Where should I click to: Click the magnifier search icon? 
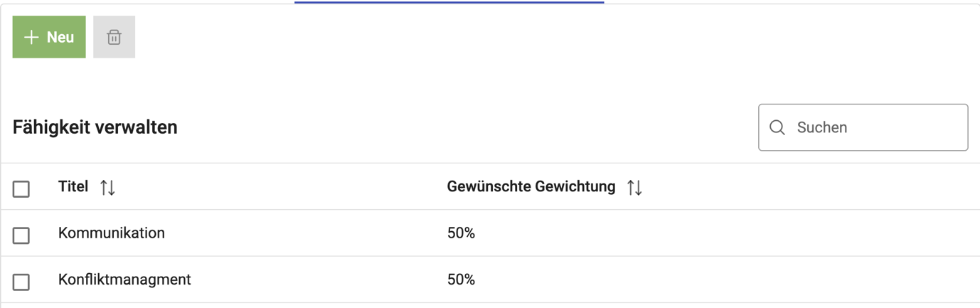(x=777, y=128)
